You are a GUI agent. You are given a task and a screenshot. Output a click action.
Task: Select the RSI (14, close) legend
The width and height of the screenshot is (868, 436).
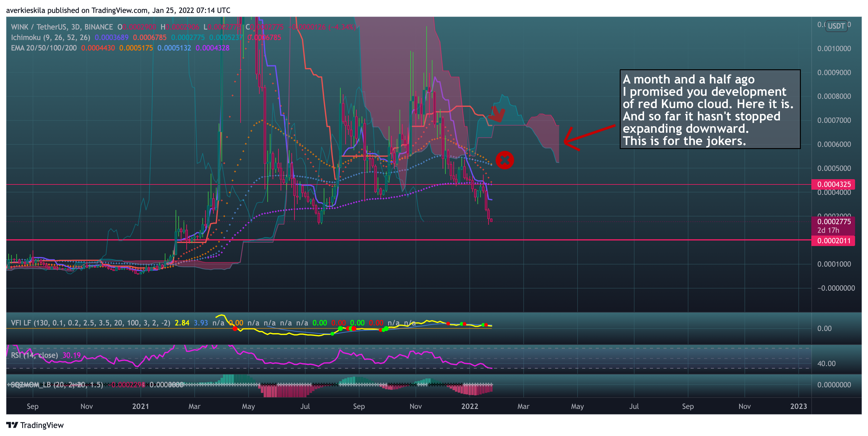(34, 355)
